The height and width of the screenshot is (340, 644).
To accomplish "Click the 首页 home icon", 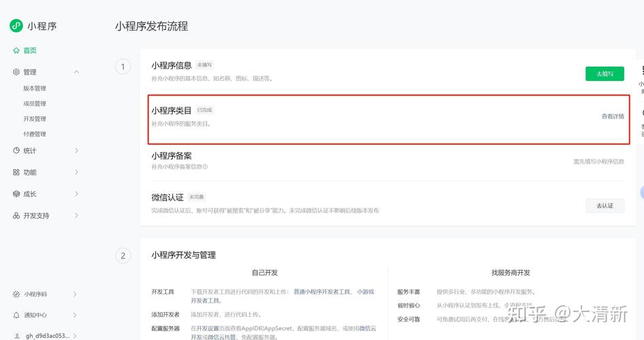I will pyautogui.click(x=16, y=50).
